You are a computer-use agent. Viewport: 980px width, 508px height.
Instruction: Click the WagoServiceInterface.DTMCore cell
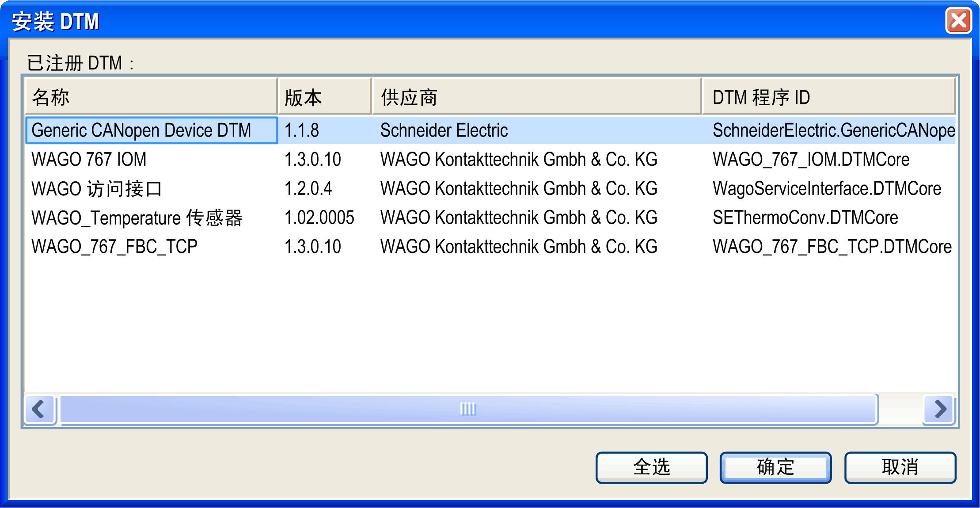[827, 189]
